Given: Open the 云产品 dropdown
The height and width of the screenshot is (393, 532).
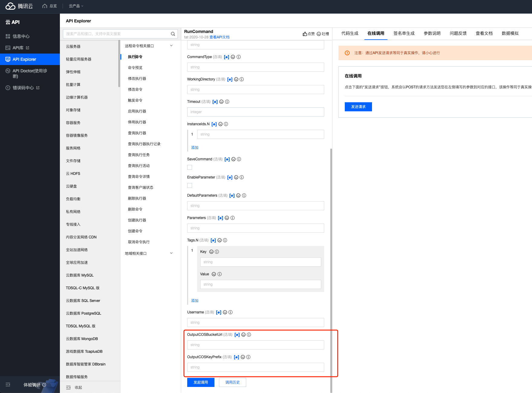Looking at the screenshot, I should tap(76, 6).
